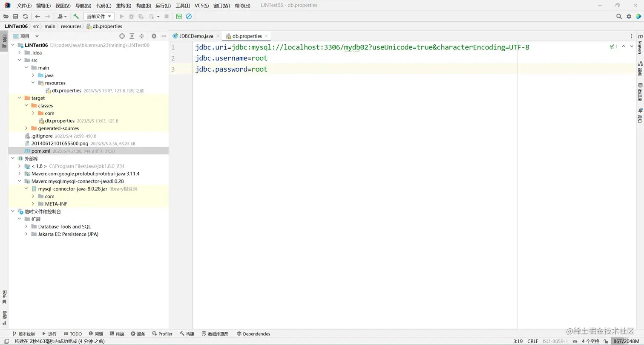Click the blue circle slash toolbar icon

click(189, 16)
